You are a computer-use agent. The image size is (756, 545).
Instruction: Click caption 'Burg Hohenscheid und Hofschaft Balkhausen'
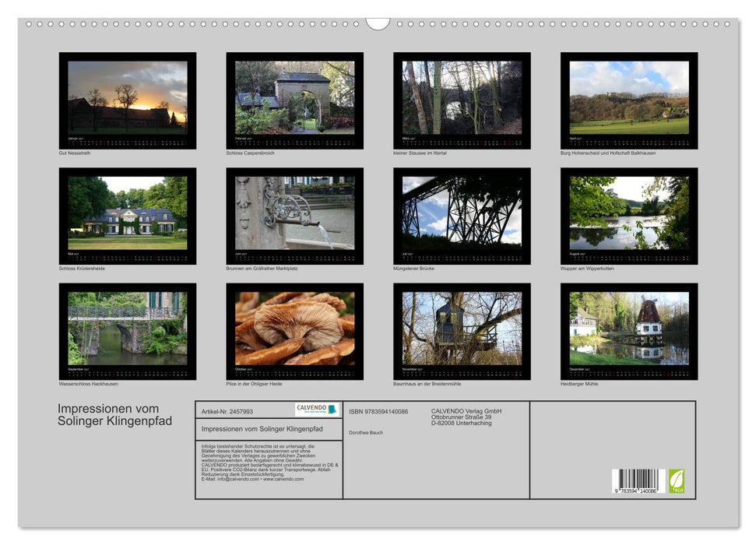tap(608, 153)
